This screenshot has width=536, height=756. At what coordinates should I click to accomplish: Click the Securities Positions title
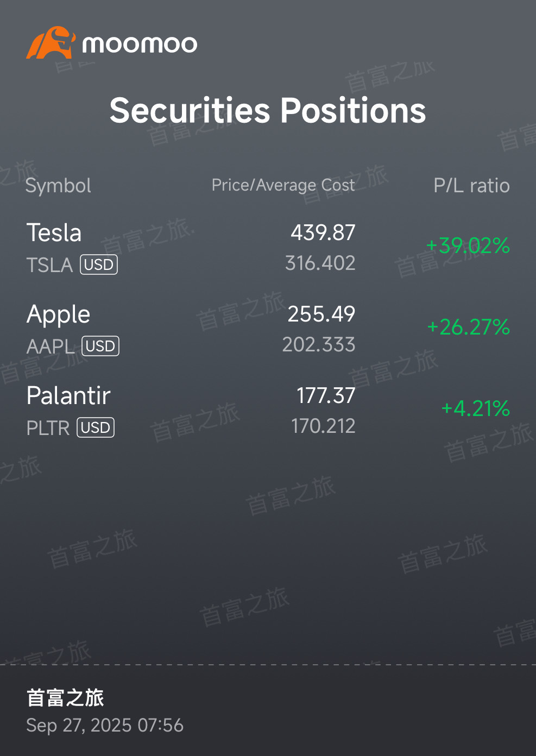[268, 110]
